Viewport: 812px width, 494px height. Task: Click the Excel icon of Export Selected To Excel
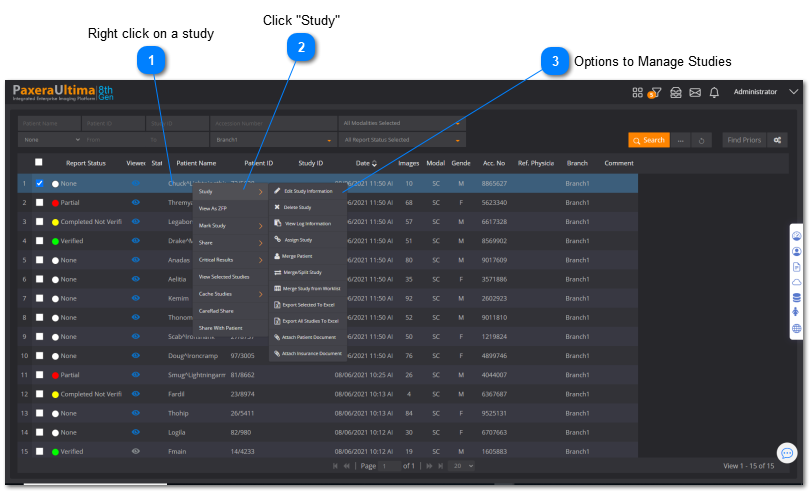(278, 305)
